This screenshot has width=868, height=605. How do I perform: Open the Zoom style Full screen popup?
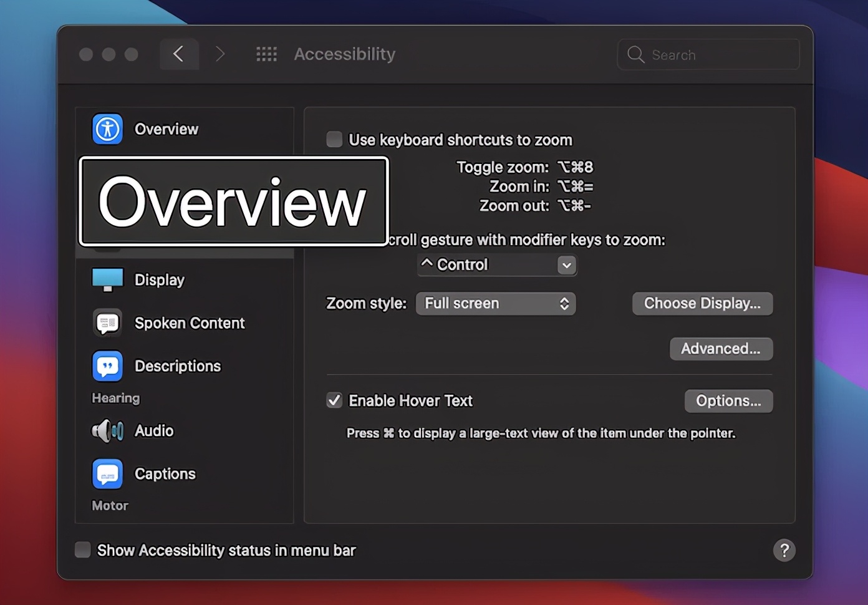click(496, 304)
